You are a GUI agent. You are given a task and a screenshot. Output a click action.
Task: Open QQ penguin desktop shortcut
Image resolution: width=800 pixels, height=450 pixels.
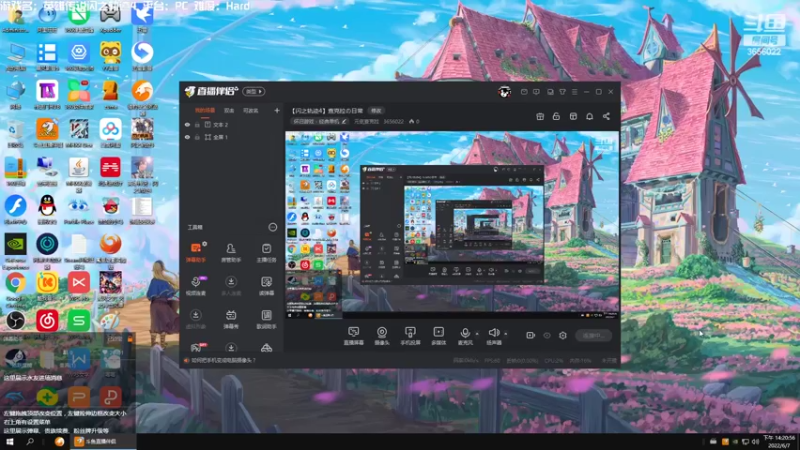47,211
